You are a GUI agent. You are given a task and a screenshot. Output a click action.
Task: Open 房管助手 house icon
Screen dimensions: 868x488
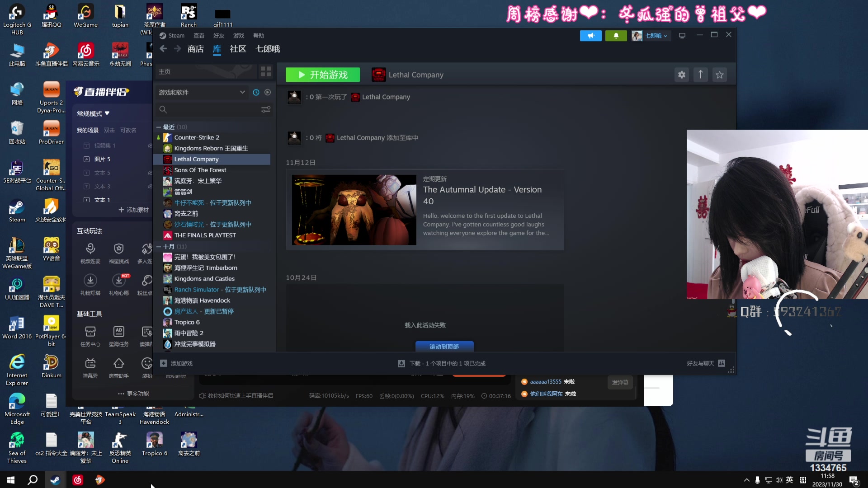point(119,367)
